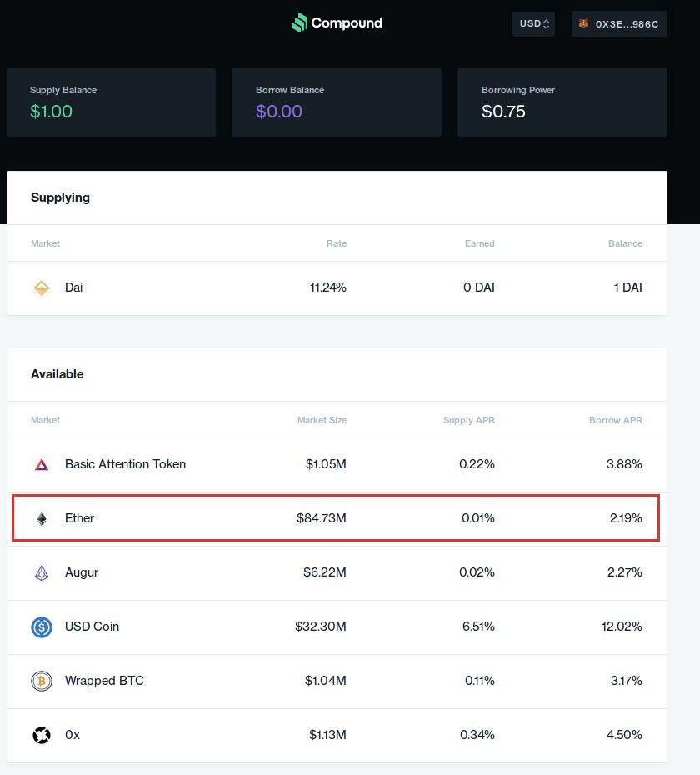This screenshot has height=775, width=700.
Task: Click USD Coin's 12.02% borrow APR
Action: coord(622,626)
